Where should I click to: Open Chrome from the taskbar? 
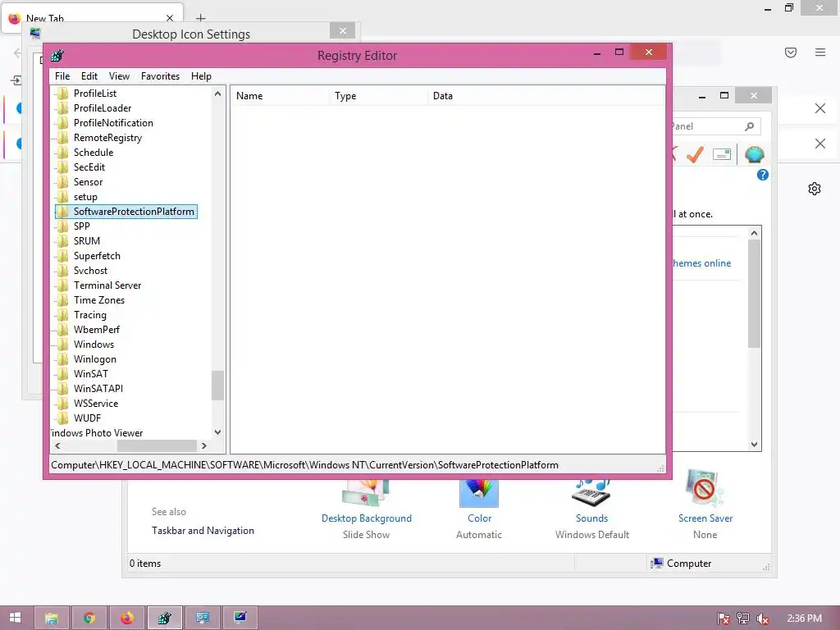(89, 618)
